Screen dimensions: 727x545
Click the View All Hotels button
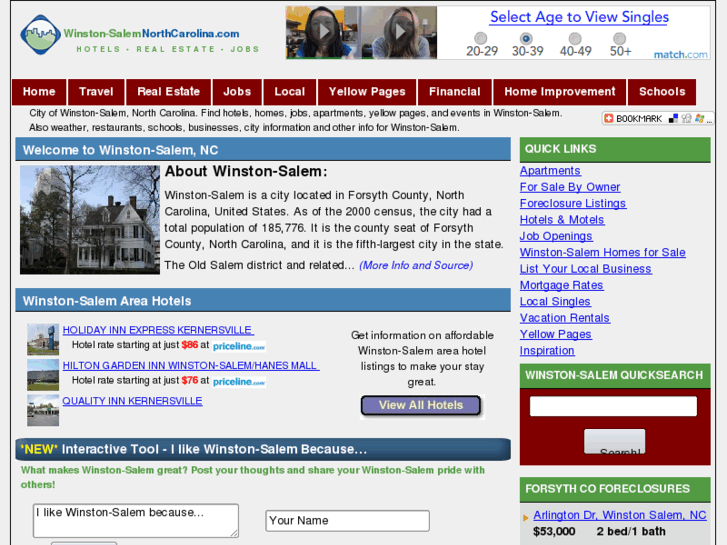(421, 405)
